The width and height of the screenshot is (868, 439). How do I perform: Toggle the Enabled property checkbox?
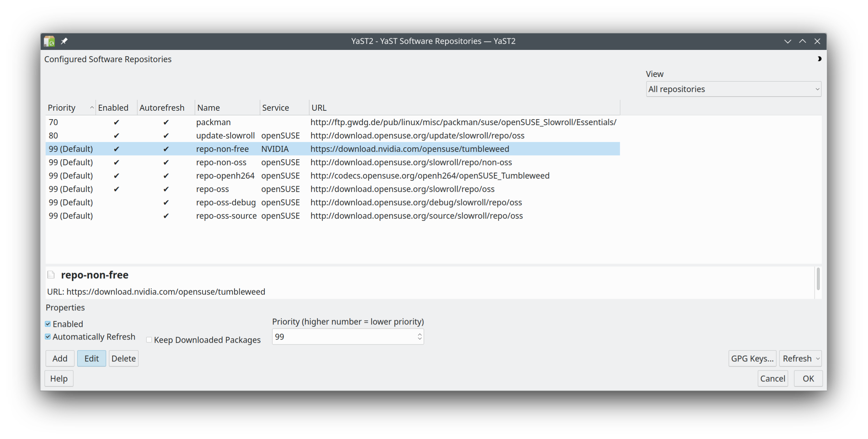(48, 324)
